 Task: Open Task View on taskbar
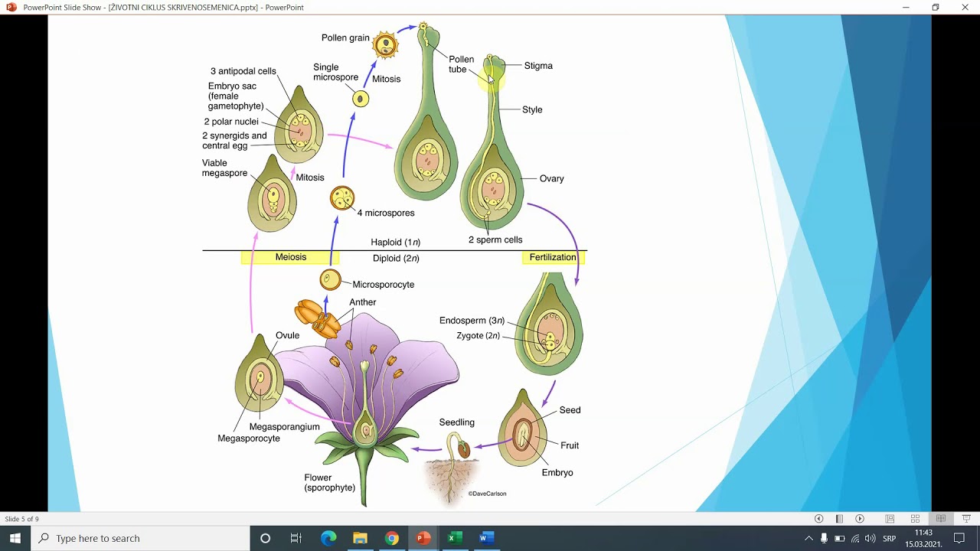296,538
